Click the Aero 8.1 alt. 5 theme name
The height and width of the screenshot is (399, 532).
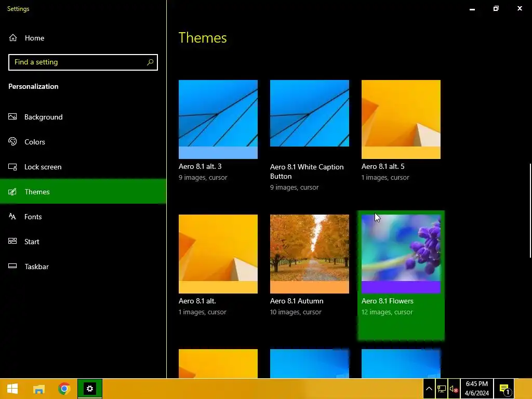tap(383, 166)
